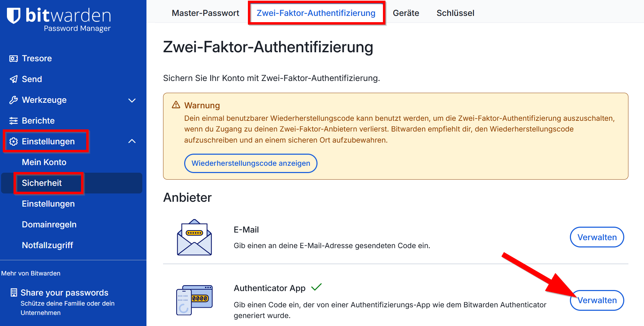Click Verwalten for E-Mail provider
The height and width of the screenshot is (326, 644).
(597, 237)
